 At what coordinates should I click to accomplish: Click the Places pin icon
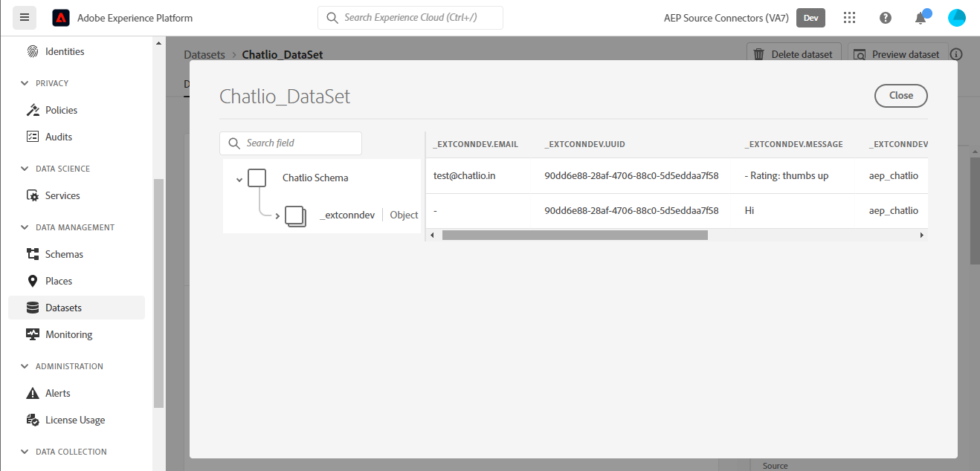tap(33, 281)
